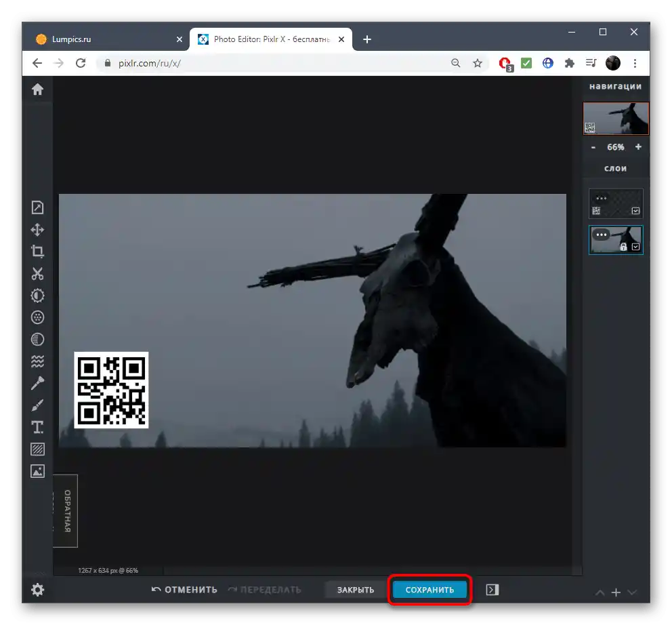Toggle visibility of background photo layer
This screenshot has height=625, width=672.
pos(635,247)
